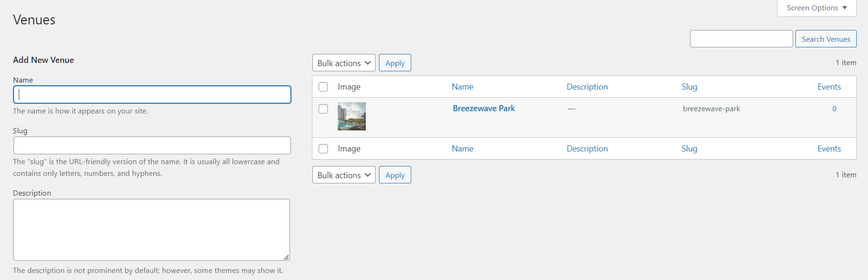Toggle the select-all checkbox in table header
868x280 pixels.
coord(323,87)
